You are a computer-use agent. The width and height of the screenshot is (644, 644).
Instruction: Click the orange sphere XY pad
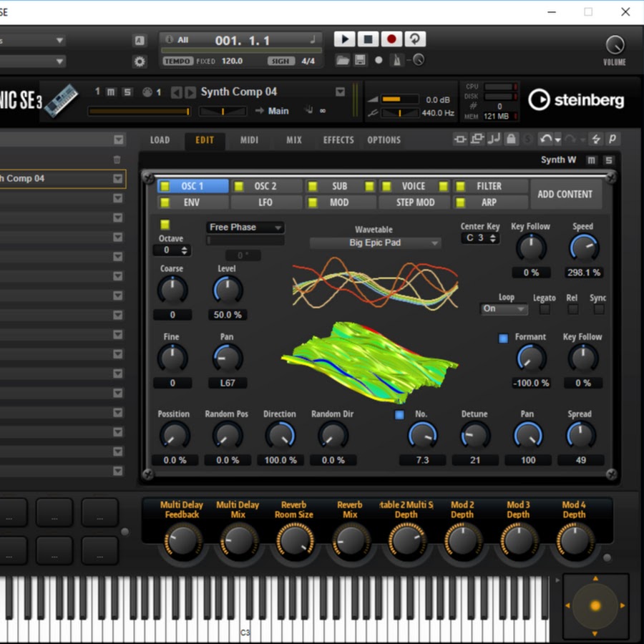(595, 605)
